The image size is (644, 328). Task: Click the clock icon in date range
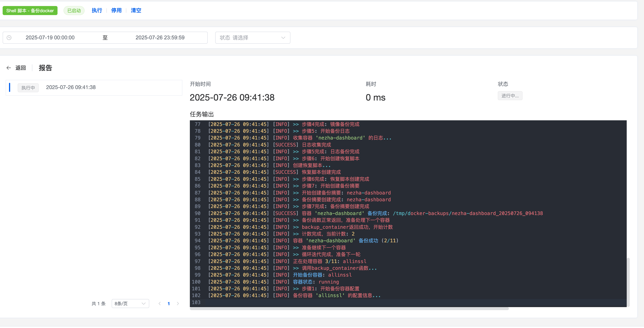[9, 37]
